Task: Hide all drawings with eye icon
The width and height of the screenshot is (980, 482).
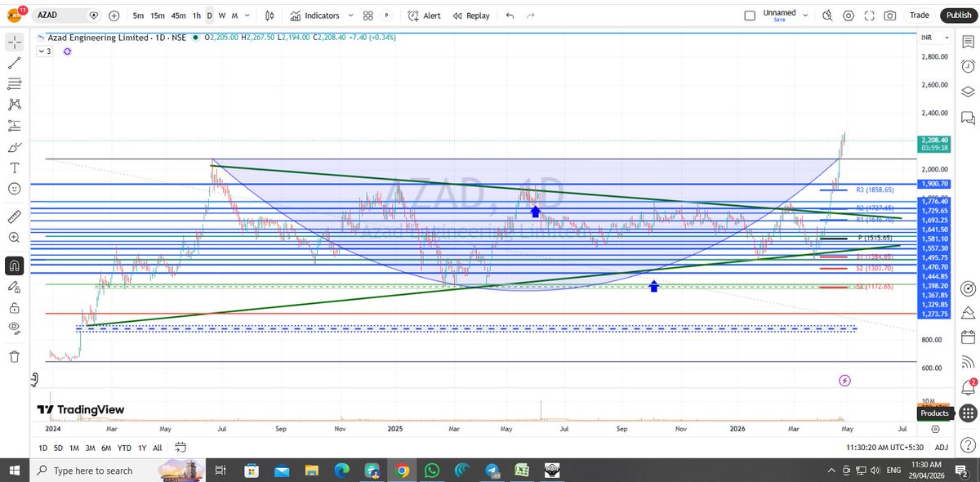Action: [14, 328]
